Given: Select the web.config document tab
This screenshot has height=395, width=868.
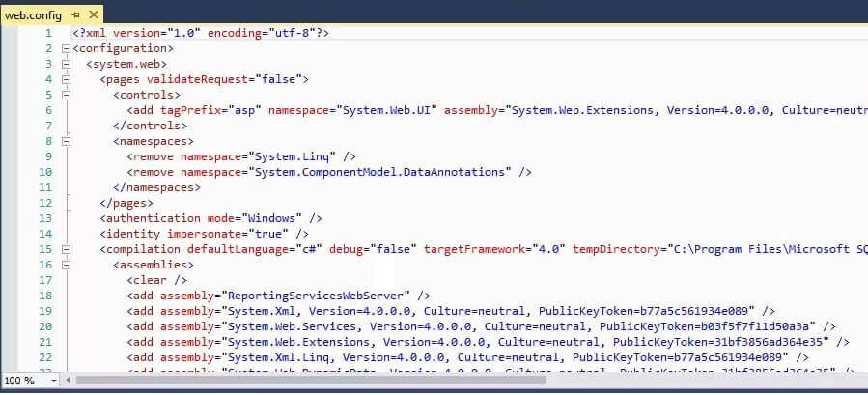Looking at the screenshot, I should coord(33,14).
